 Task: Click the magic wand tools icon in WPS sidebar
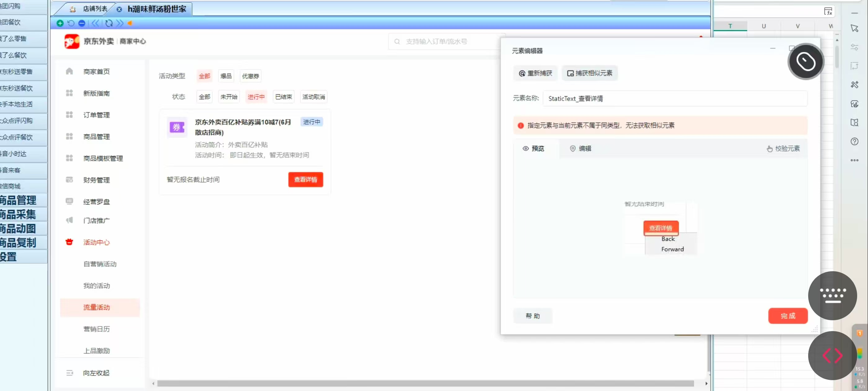click(854, 85)
